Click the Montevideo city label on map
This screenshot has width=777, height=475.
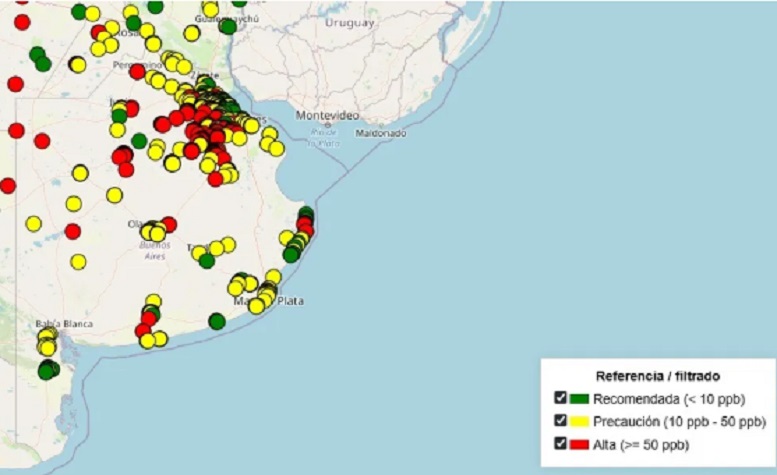(327, 116)
